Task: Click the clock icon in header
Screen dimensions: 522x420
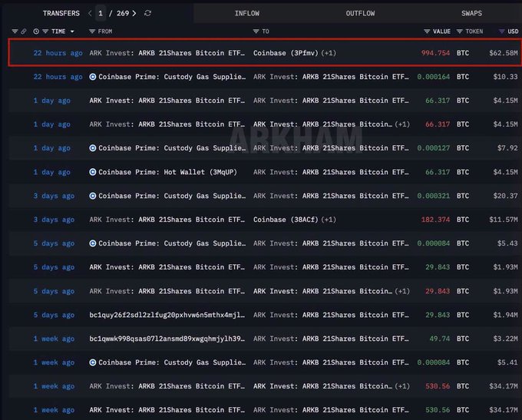Action: tap(36, 31)
